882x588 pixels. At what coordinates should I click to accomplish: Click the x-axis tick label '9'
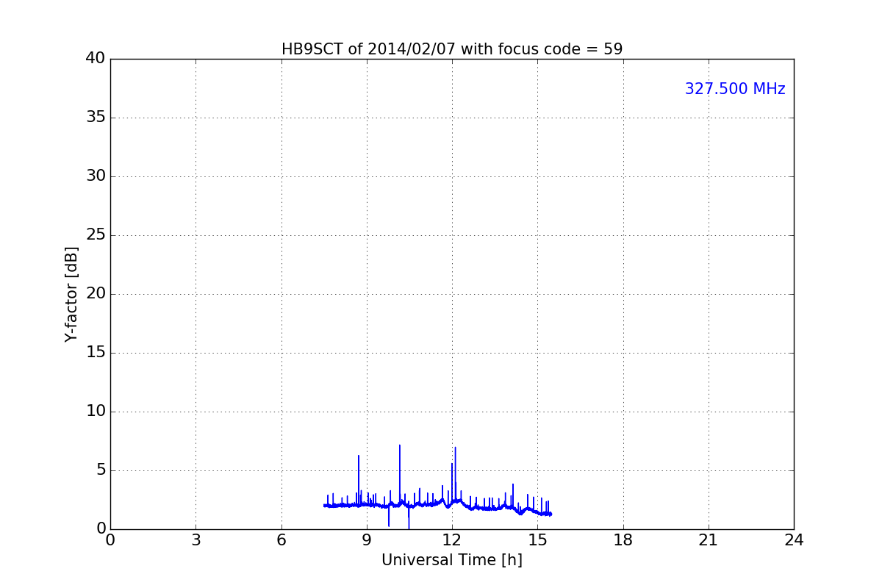pyautogui.click(x=367, y=539)
